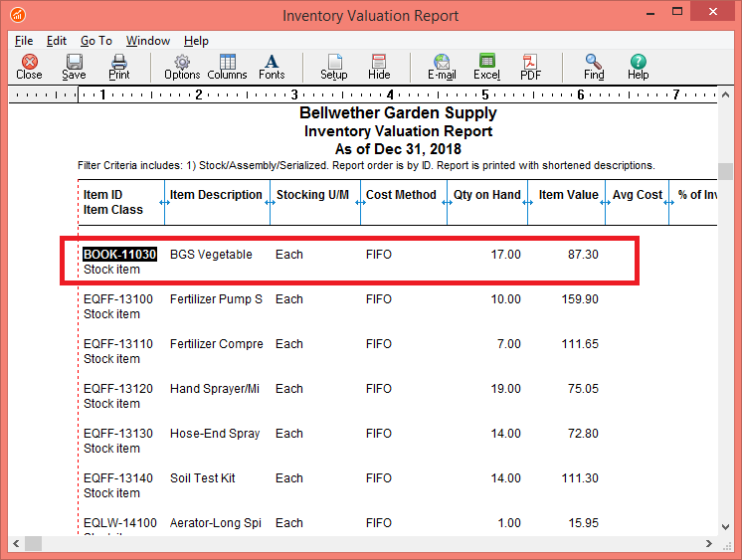Click the Bellwether Garden Supply report title
The image size is (742, 560).
coord(398,112)
